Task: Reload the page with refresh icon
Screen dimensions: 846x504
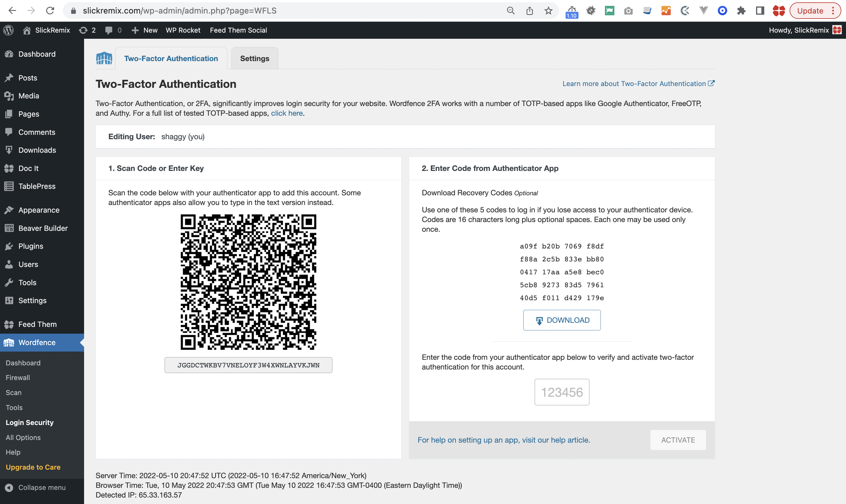Action: click(50, 11)
